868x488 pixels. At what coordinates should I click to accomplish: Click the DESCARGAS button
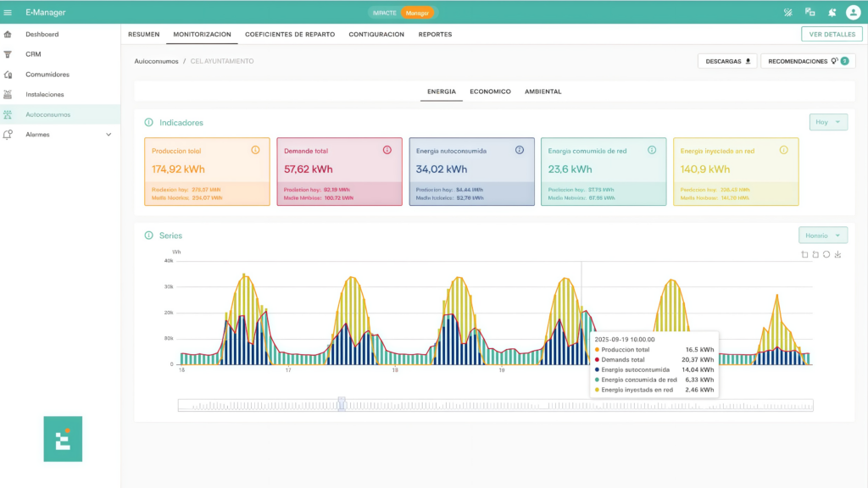pyautogui.click(x=727, y=61)
